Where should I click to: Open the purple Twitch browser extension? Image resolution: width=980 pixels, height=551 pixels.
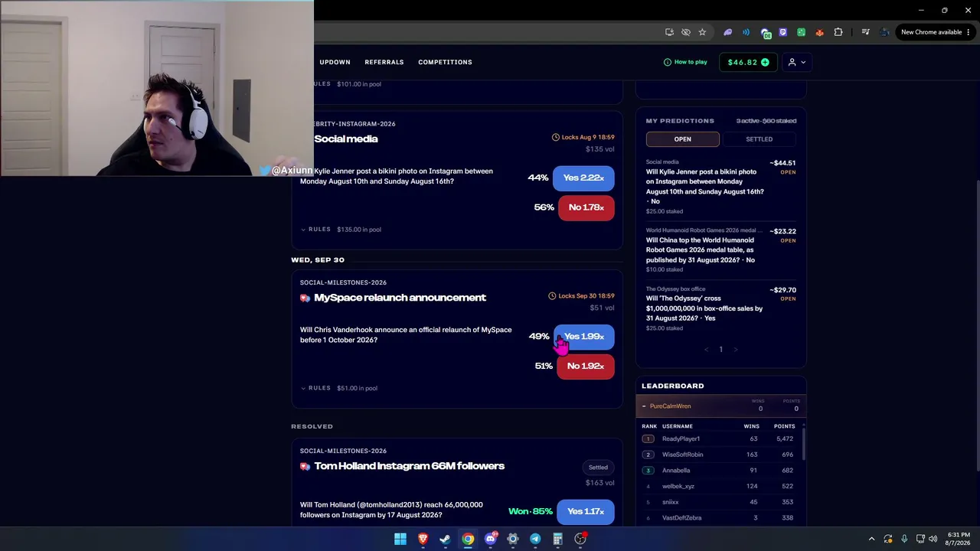782,32
